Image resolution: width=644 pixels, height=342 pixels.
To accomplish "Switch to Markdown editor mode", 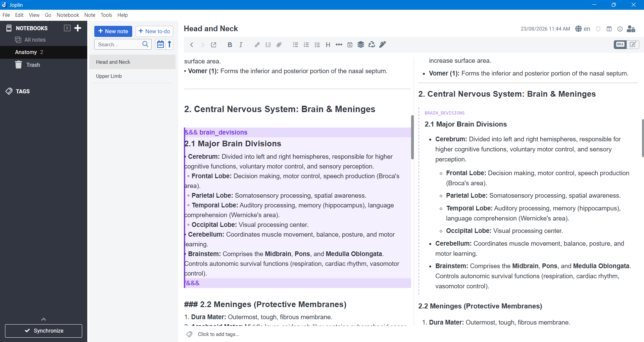I will [620, 45].
